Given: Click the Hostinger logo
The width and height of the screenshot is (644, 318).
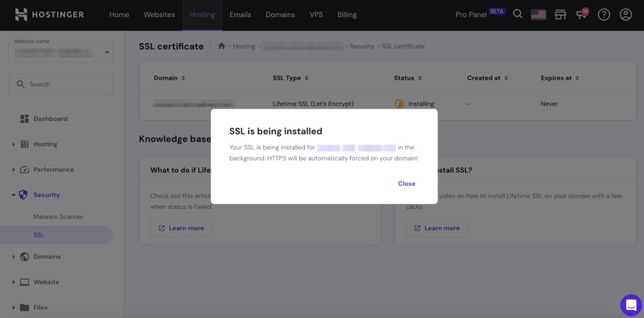Looking at the screenshot, I should click(x=49, y=15).
